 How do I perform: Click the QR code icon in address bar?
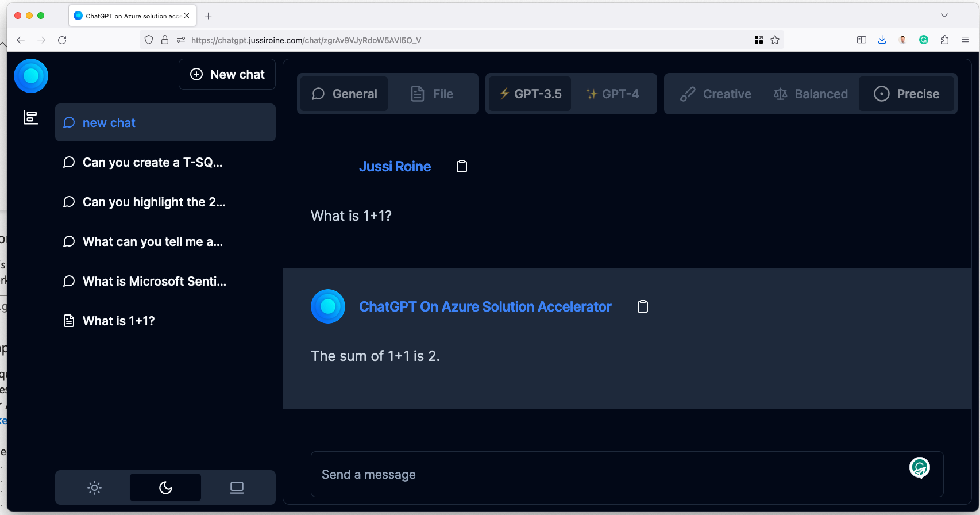pyautogui.click(x=759, y=40)
